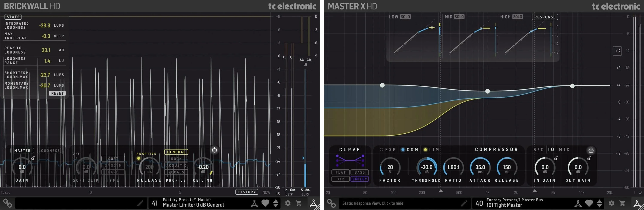The width and height of the screenshot is (644, 210).
Task: Click the blue S Ldn. target arrow marker
Action: pyautogui.click(x=303, y=158)
